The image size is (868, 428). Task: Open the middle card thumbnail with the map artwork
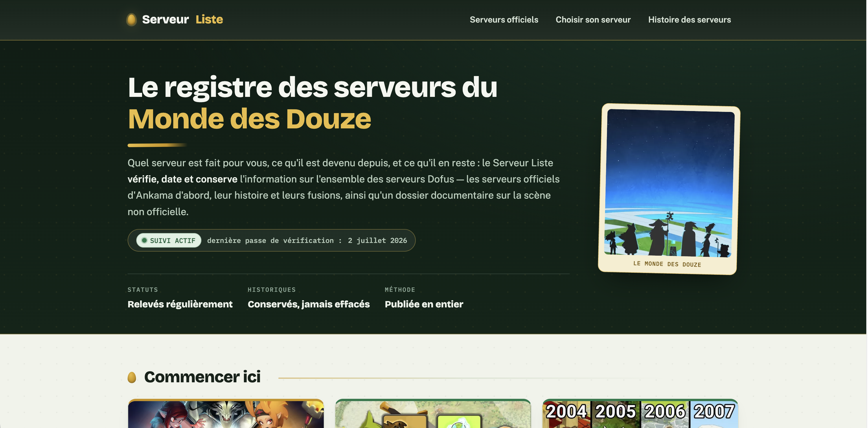coord(433,414)
